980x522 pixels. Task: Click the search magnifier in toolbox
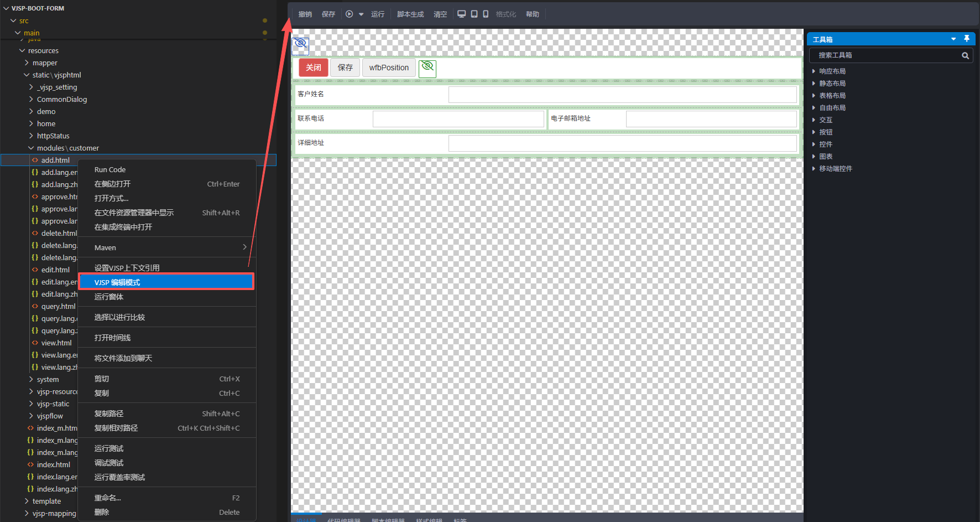(x=965, y=55)
